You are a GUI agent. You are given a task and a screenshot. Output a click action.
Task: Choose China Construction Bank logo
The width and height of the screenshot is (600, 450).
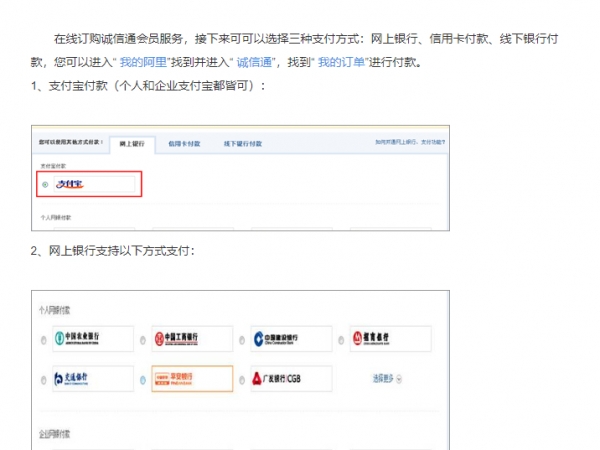pyautogui.click(x=290, y=339)
